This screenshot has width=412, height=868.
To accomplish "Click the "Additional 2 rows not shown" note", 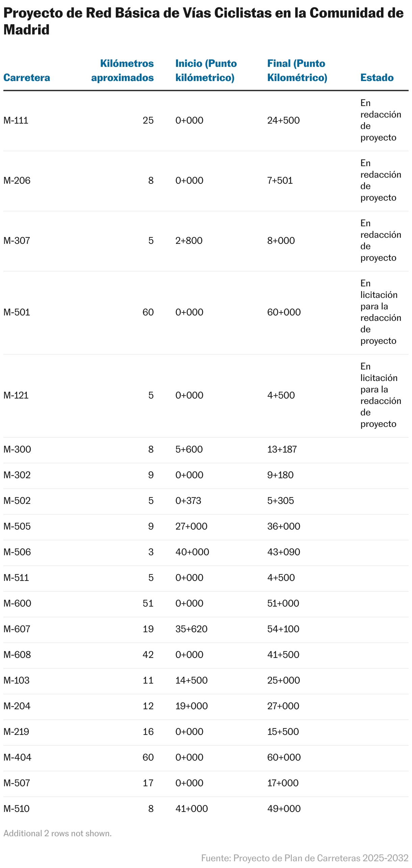I will pyautogui.click(x=57, y=834).
